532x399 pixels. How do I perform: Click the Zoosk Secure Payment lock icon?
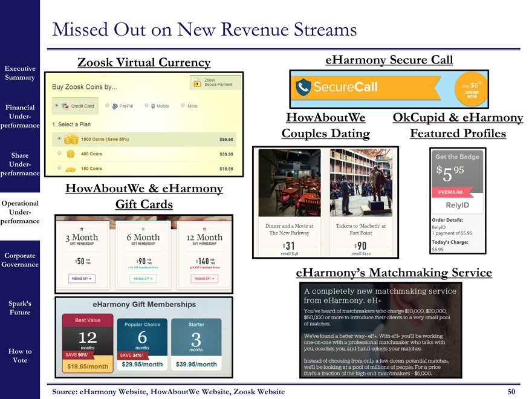click(197, 82)
